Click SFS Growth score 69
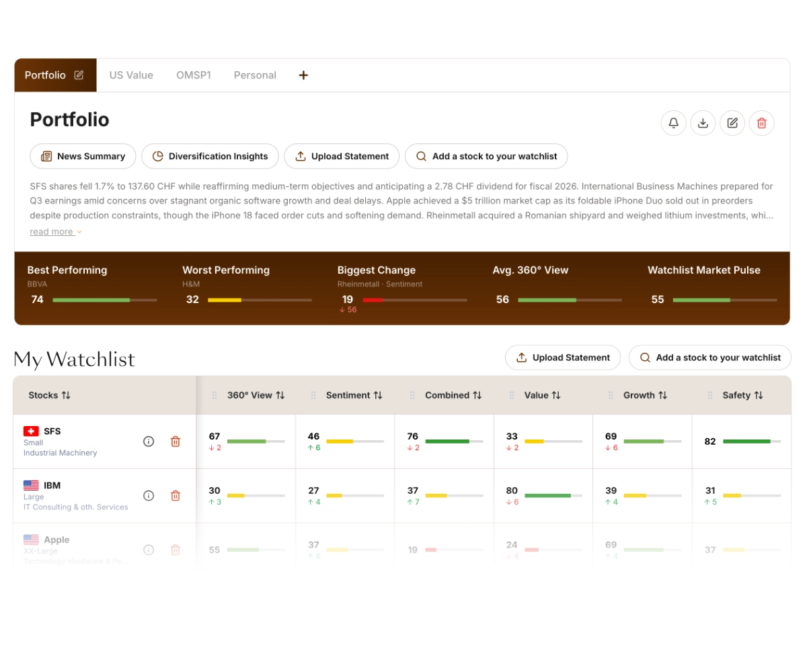Screen dimensions: 807x672 611,436
